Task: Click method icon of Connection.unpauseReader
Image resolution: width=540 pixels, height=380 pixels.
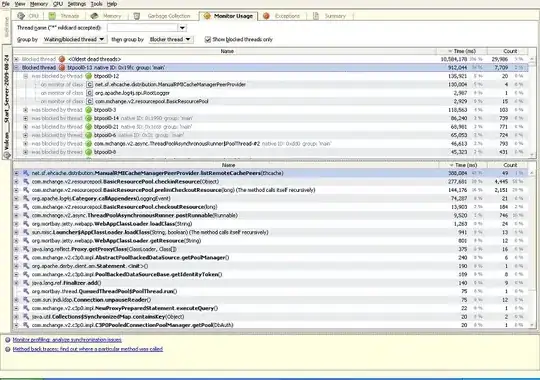Action: tap(26, 300)
